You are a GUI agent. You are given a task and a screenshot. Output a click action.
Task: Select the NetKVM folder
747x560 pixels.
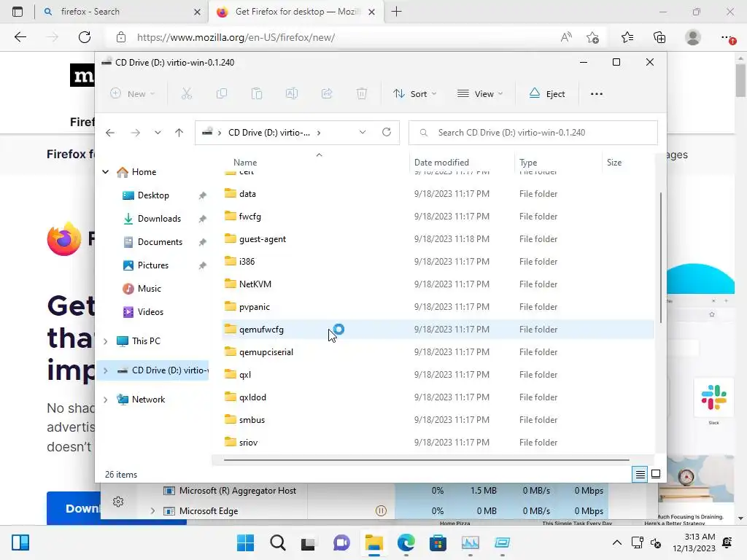click(255, 284)
